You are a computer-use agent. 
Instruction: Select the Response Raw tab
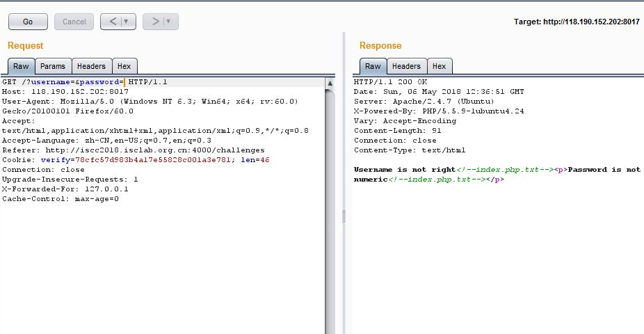[373, 66]
